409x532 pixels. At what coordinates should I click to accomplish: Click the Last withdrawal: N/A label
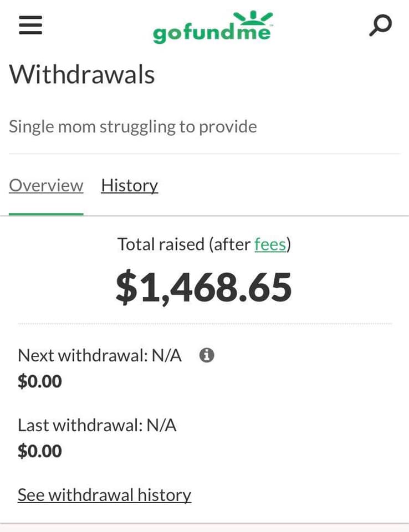coord(97,425)
